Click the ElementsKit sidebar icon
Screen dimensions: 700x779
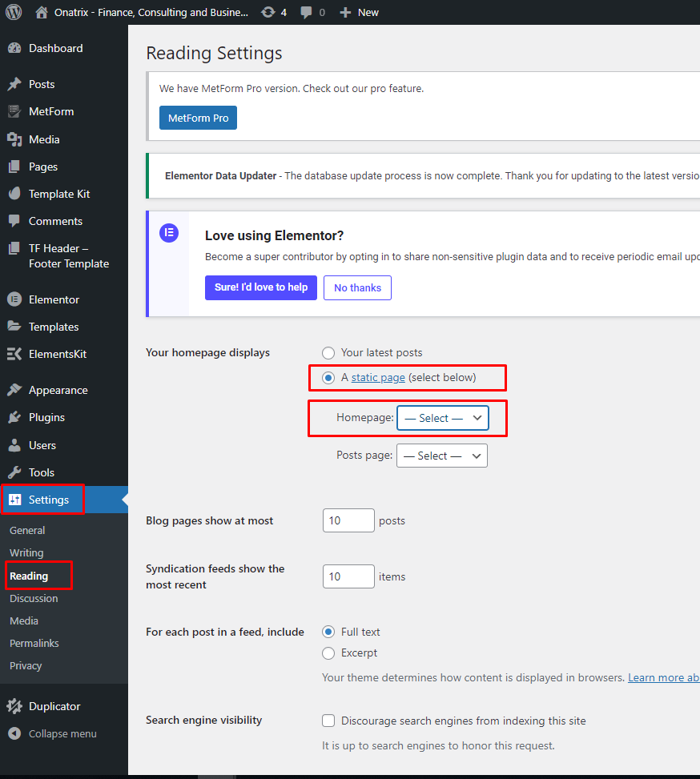(14, 354)
